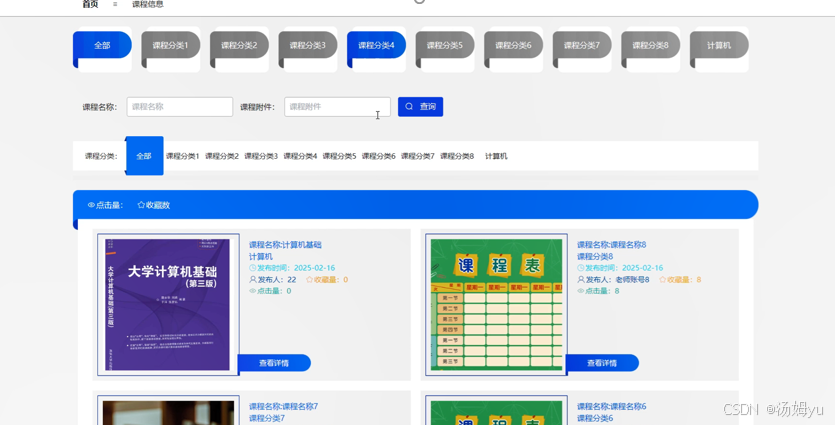The width and height of the screenshot is (835, 425).
Task: Go to 首页 in the breadcrumb
Action: (x=91, y=4)
